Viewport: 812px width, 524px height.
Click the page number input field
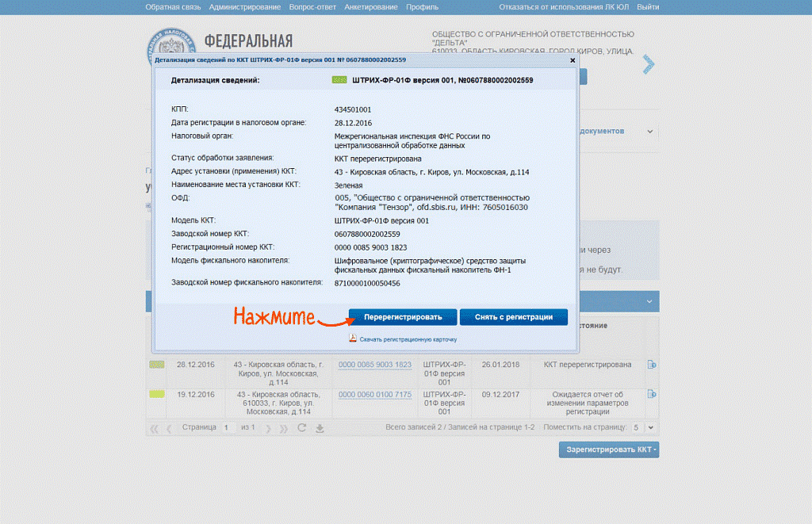(227, 428)
